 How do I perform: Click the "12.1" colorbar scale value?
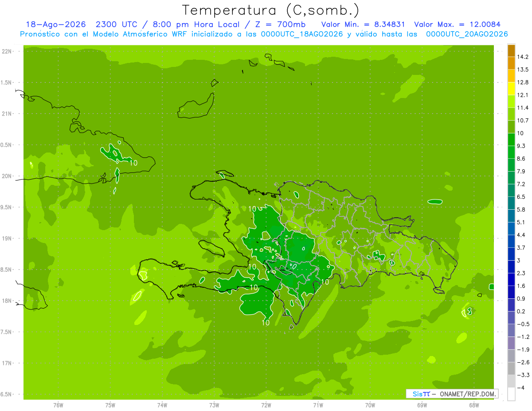click(x=523, y=95)
